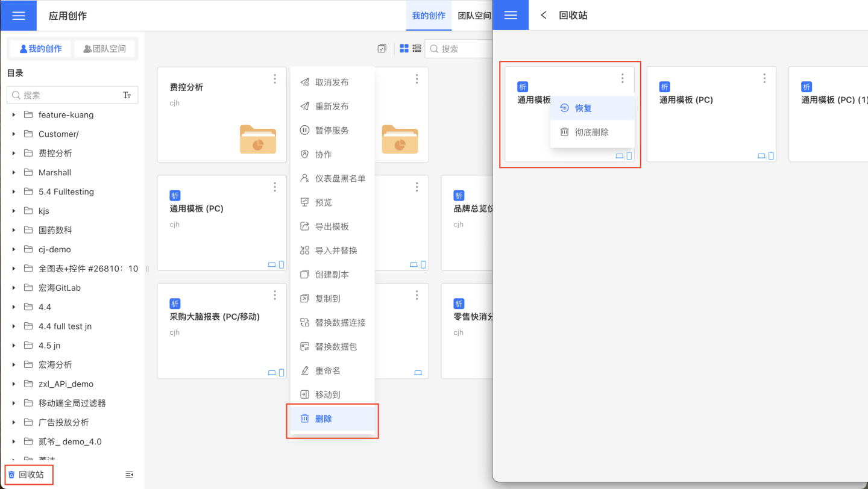Expand the 宏海GitLab folder

[x=14, y=288]
